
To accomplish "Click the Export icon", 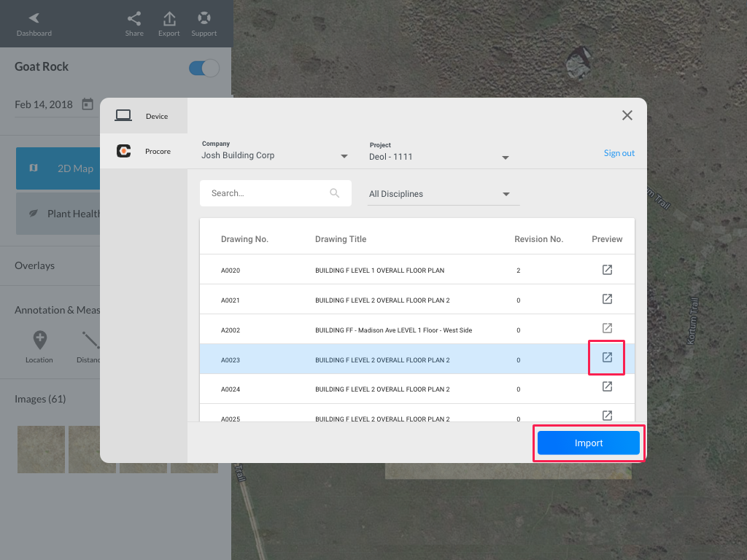I will click(x=169, y=18).
